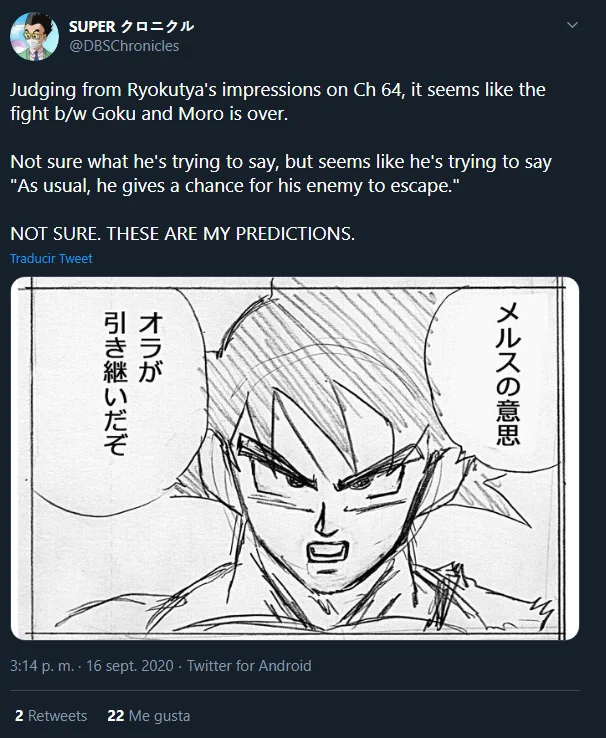Click the @DBSChronicles handle
The width and height of the screenshot is (606, 738).
[x=124, y=46]
